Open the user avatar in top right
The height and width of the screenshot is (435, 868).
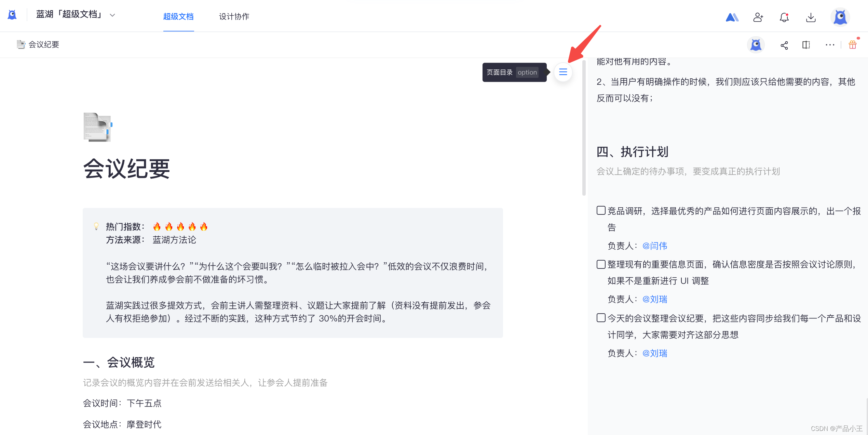point(840,17)
